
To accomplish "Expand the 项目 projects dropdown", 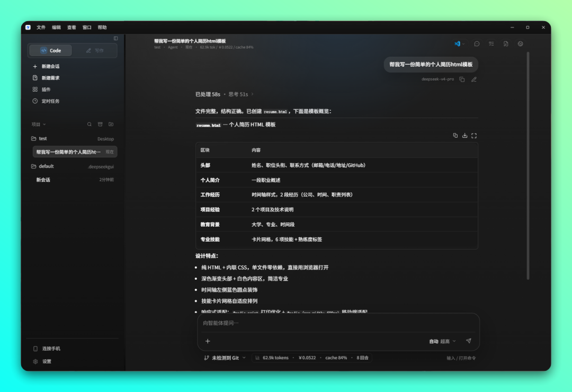I will pyautogui.click(x=39, y=124).
